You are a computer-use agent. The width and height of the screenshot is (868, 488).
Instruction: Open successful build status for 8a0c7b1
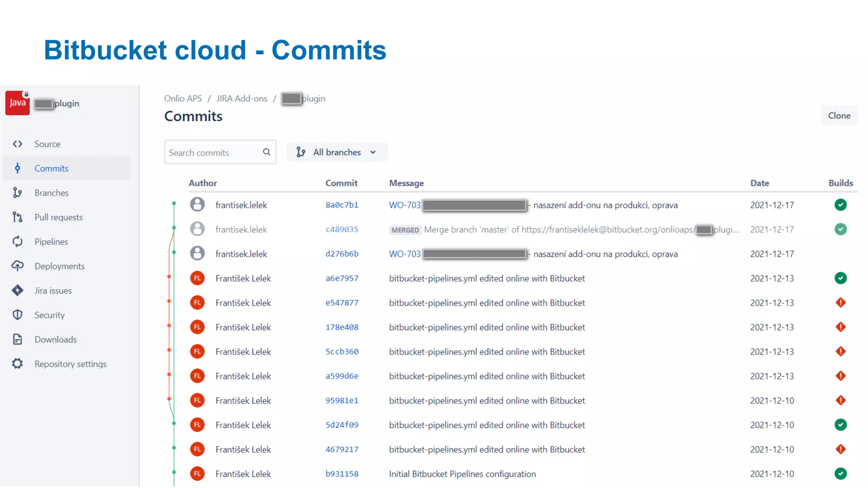840,205
